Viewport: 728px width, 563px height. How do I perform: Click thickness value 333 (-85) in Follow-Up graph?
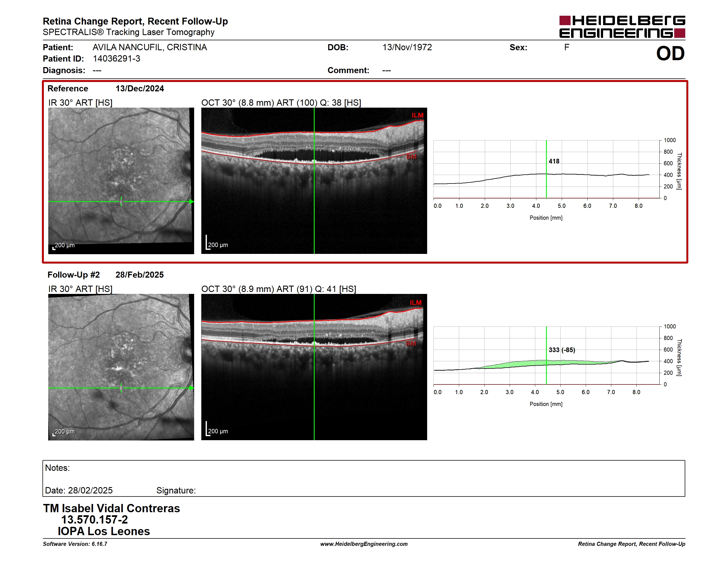pyautogui.click(x=562, y=350)
